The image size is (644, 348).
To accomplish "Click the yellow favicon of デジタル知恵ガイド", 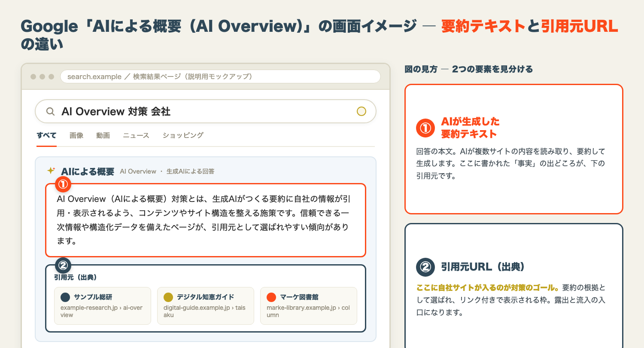I will (x=168, y=297).
